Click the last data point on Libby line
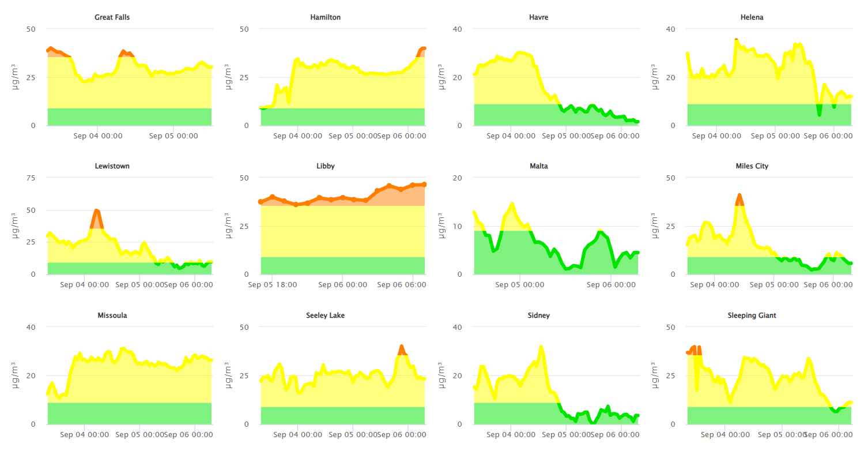 pyautogui.click(x=424, y=185)
